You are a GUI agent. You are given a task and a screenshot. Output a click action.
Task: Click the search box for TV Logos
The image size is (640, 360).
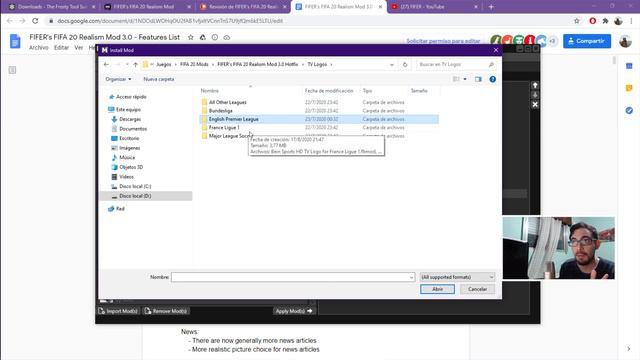(x=456, y=64)
